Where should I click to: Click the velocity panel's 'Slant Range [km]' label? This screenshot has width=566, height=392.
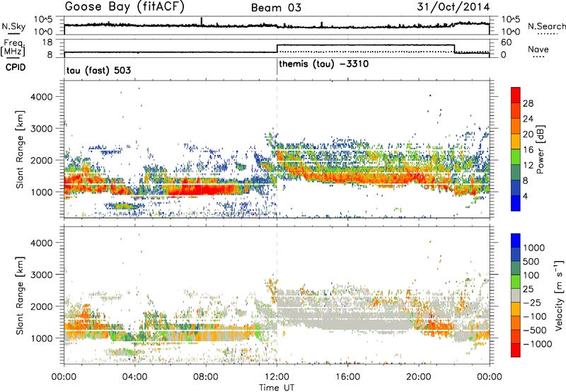[20, 295]
